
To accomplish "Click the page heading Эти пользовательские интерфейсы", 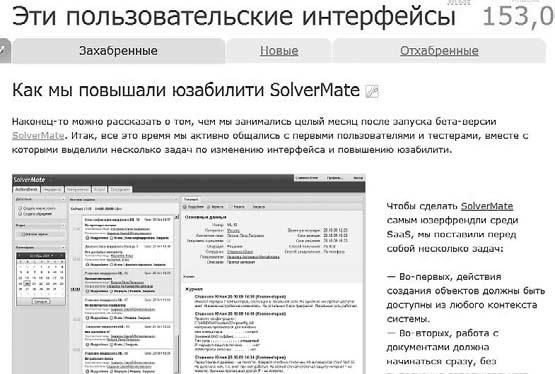I will pos(234,16).
